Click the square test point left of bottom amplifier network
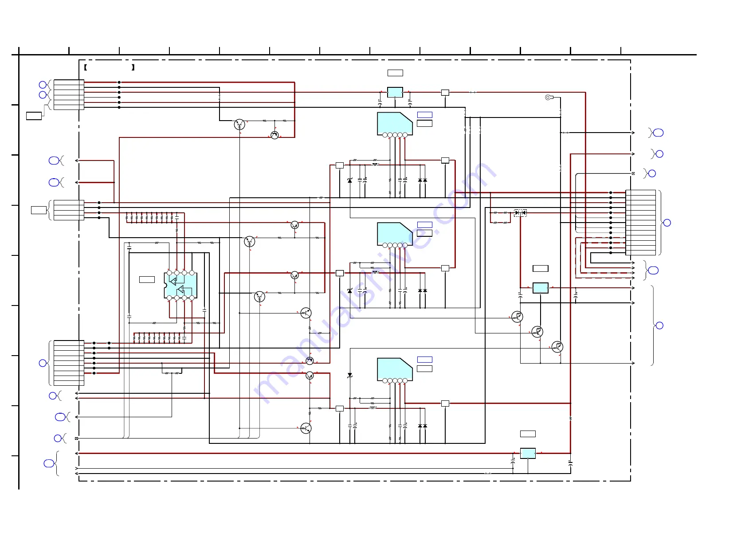 coord(340,408)
